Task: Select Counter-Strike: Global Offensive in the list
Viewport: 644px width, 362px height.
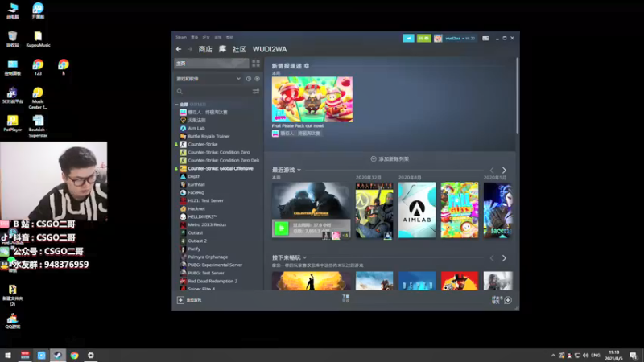Action: [x=220, y=168]
